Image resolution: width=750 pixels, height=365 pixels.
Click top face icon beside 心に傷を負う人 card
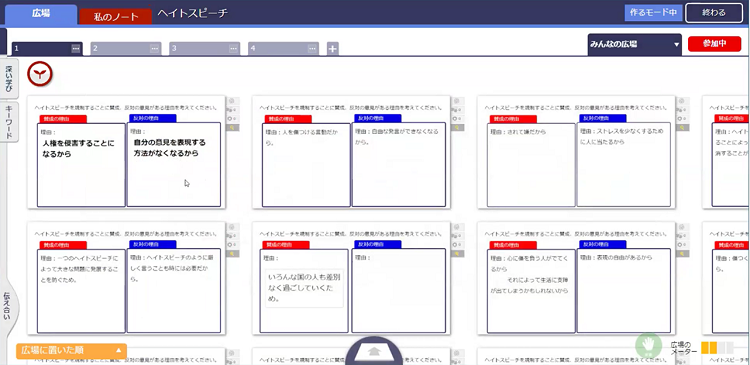[x=683, y=227]
